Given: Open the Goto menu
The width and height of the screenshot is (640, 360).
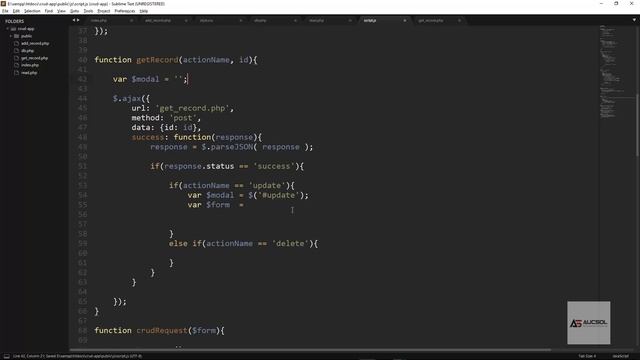Looking at the screenshot, I should 75,11.
